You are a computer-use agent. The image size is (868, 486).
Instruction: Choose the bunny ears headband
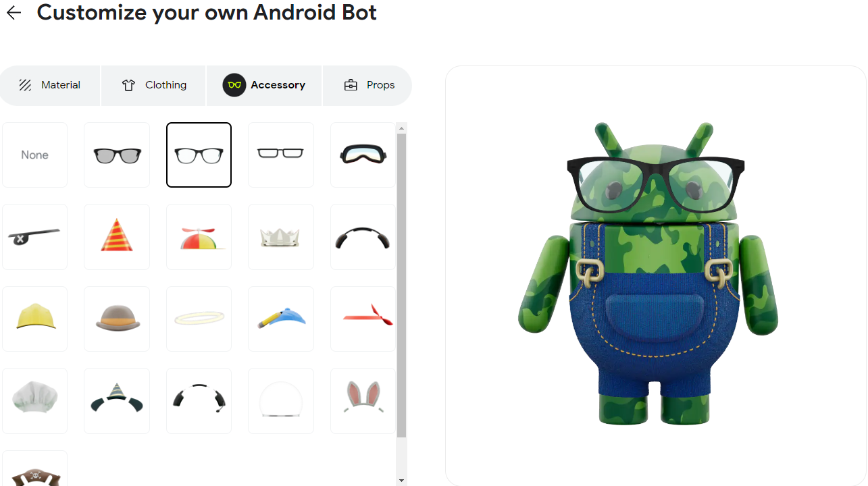click(x=363, y=401)
